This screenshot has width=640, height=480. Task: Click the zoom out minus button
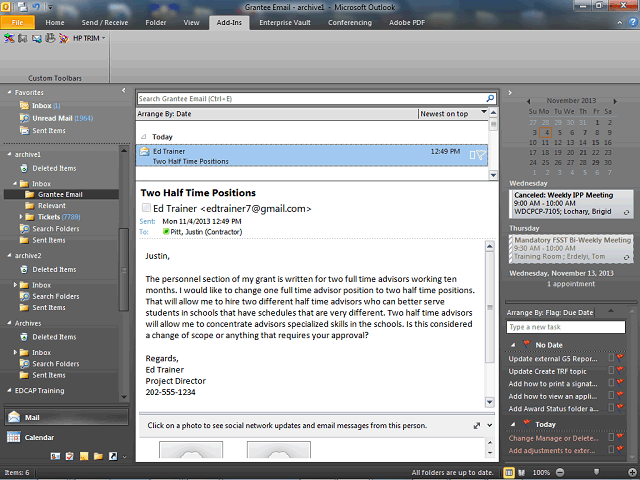(x=560, y=473)
